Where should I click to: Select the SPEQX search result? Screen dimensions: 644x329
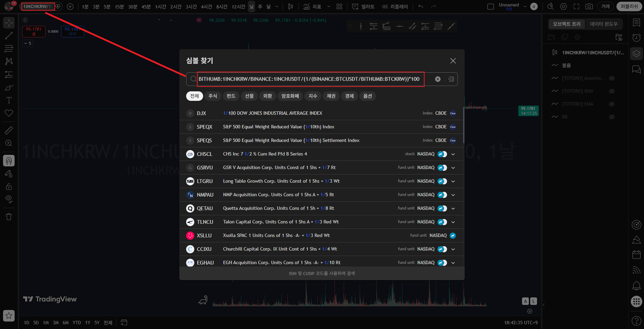(x=321, y=127)
